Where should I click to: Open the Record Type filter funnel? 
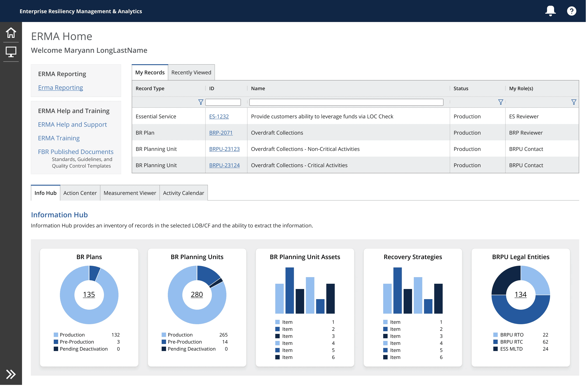[201, 102]
